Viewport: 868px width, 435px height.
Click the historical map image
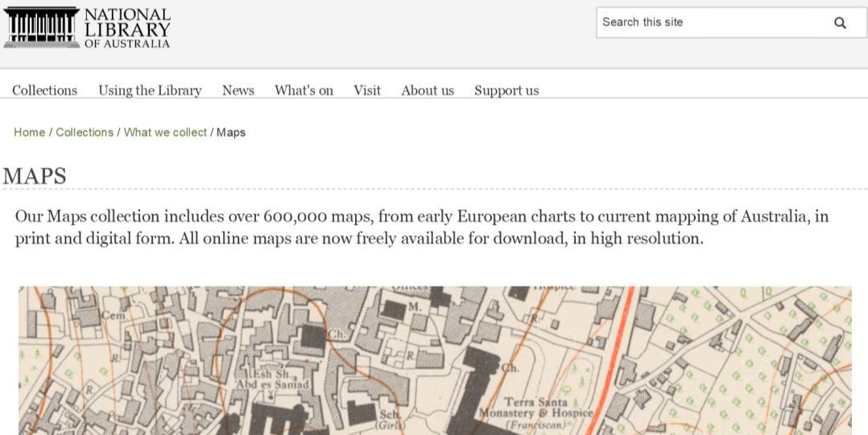pyautogui.click(x=435, y=360)
